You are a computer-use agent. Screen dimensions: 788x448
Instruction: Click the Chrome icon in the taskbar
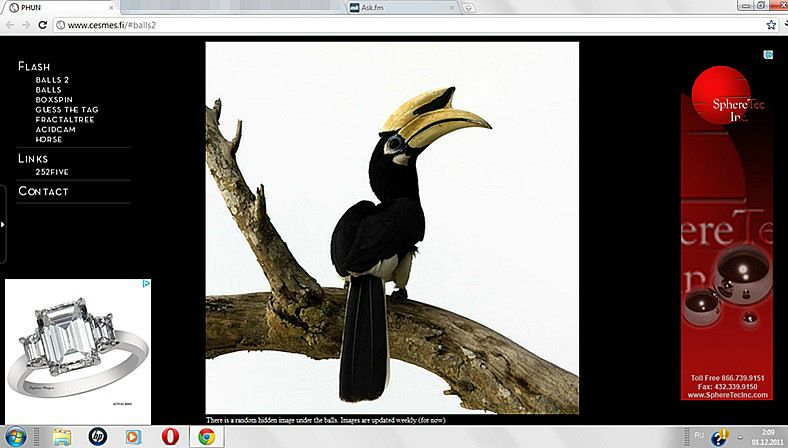[206, 436]
